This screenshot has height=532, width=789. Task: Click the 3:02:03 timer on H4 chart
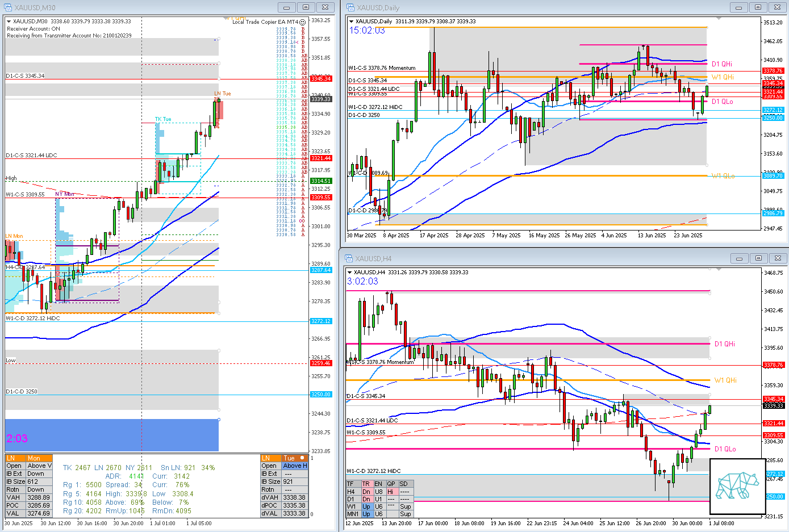click(362, 282)
